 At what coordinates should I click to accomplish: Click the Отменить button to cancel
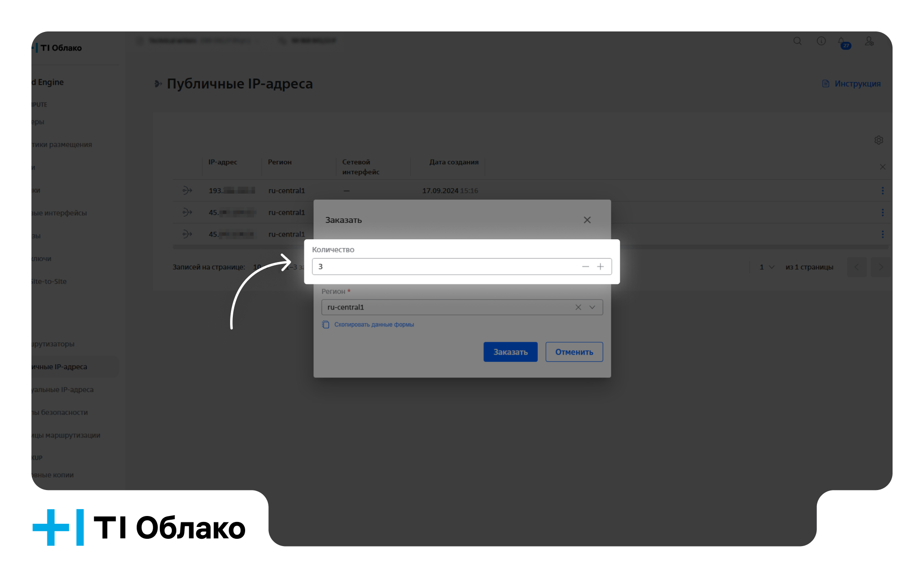click(574, 351)
